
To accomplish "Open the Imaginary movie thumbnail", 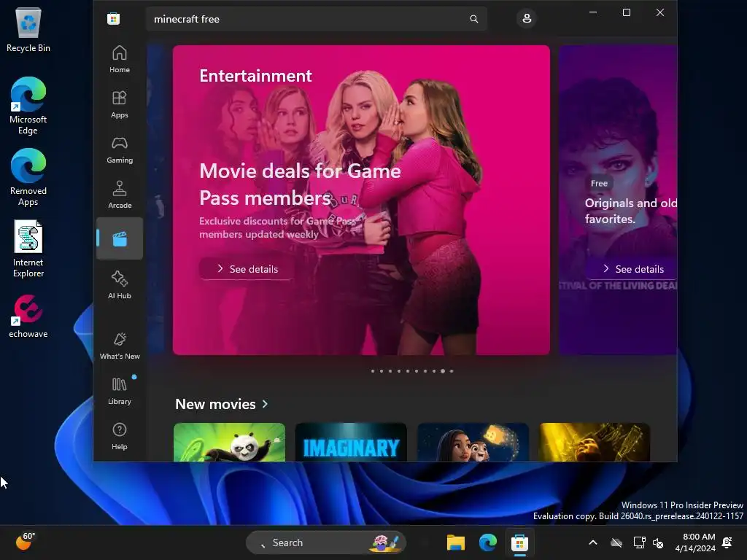I will [x=351, y=442].
